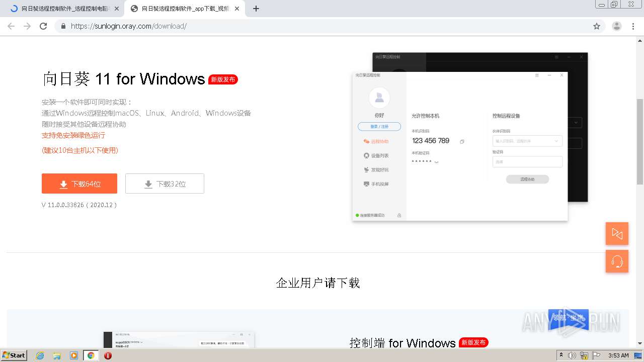
Task: Click the 控制端 for Windows heading
Action: tap(403, 343)
